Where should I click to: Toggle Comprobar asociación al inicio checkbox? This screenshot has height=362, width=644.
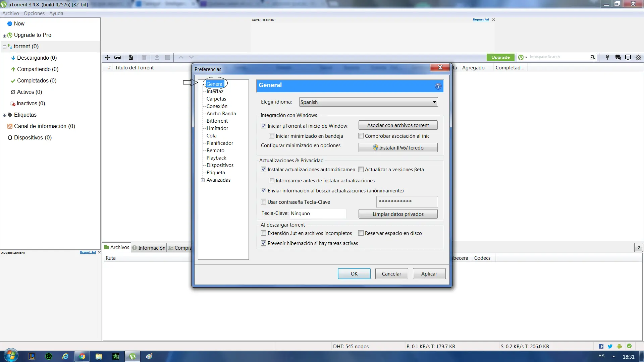(361, 136)
